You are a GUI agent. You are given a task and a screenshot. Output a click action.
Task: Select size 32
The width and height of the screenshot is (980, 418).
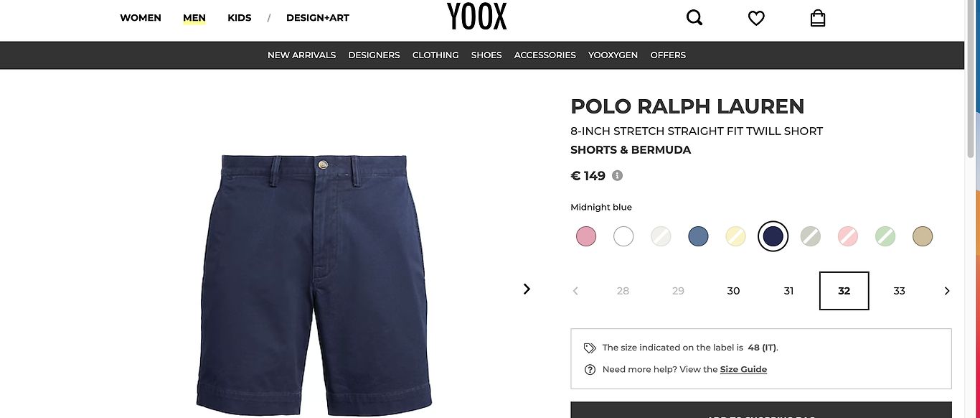pos(844,291)
